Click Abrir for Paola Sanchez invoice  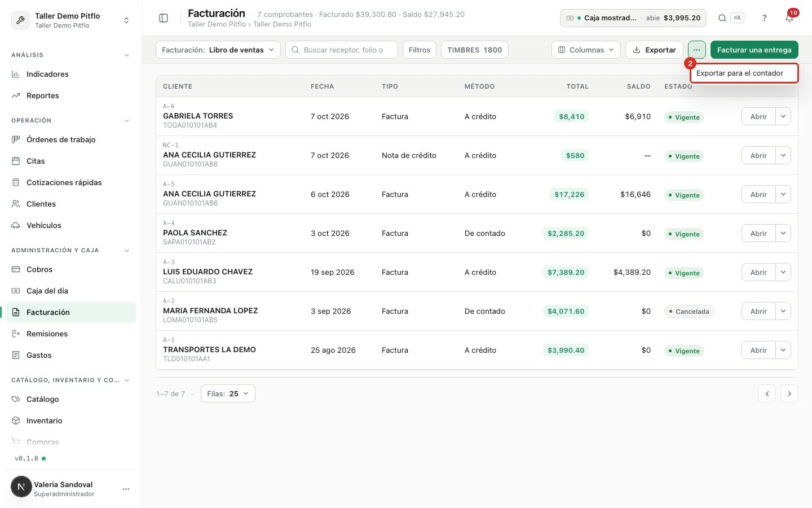[758, 233]
